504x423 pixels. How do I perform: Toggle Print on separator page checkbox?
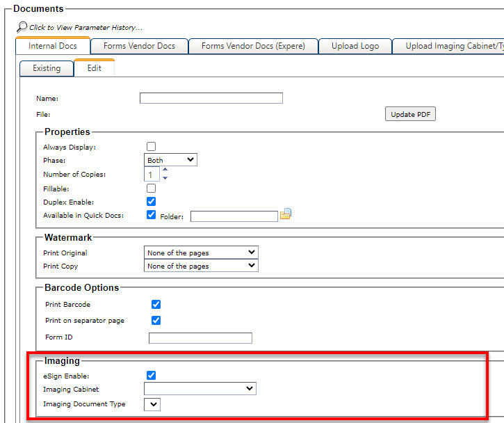[x=156, y=320]
